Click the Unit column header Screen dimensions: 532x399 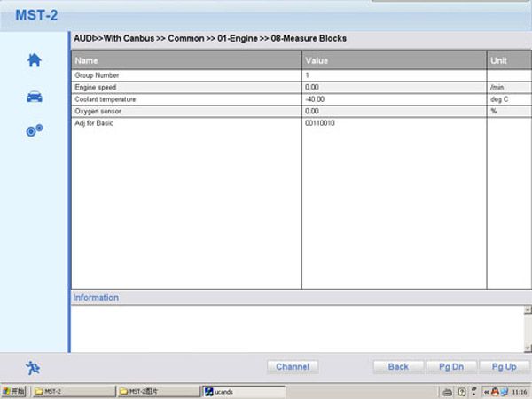[x=508, y=60]
